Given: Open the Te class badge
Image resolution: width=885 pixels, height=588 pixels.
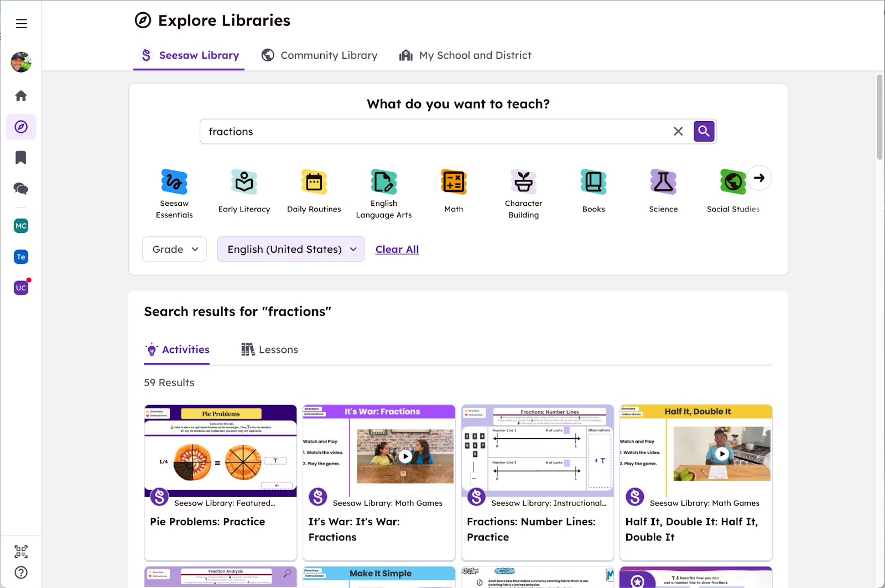Looking at the screenshot, I should click(x=21, y=257).
